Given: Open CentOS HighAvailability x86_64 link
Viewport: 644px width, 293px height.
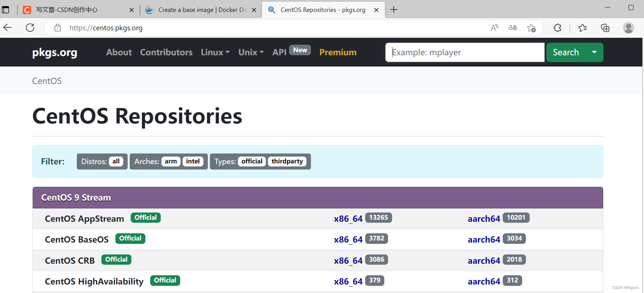Looking at the screenshot, I should tap(348, 281).
